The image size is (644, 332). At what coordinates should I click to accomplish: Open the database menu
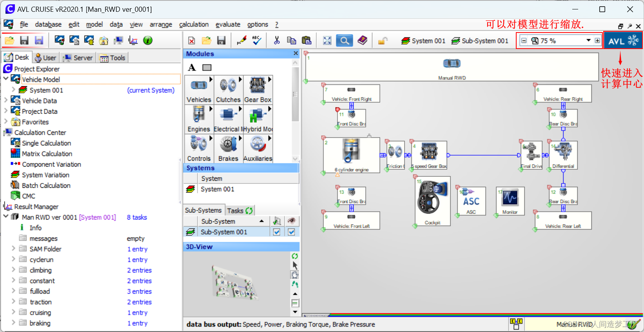click(48, 24)
